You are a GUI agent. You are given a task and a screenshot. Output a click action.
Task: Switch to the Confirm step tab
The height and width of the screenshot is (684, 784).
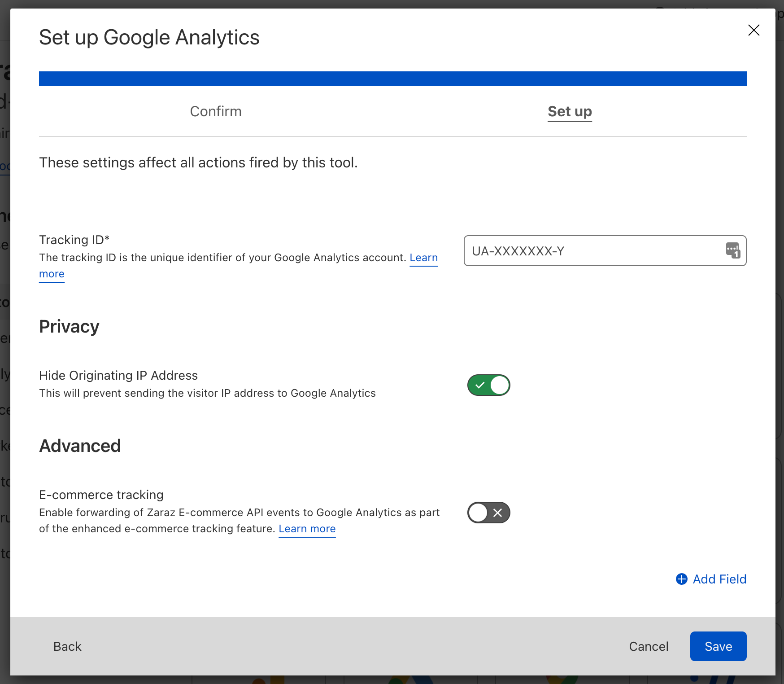click(x=216, y=111)
